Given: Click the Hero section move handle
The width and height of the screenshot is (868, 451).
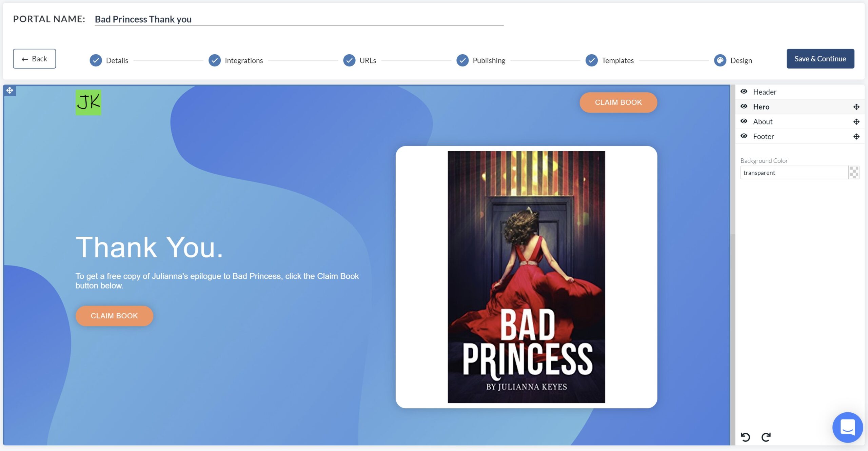Looking at the screenshot, I should point(856,107).
